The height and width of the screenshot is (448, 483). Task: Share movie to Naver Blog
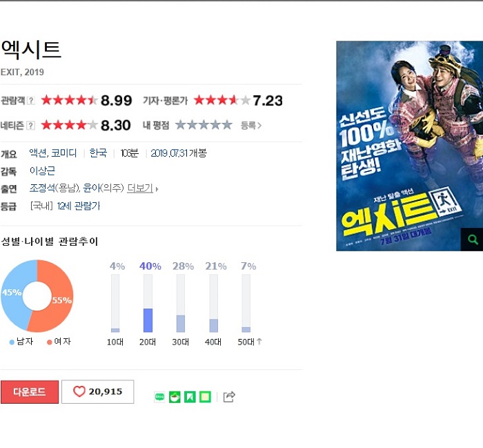[159, 397]
